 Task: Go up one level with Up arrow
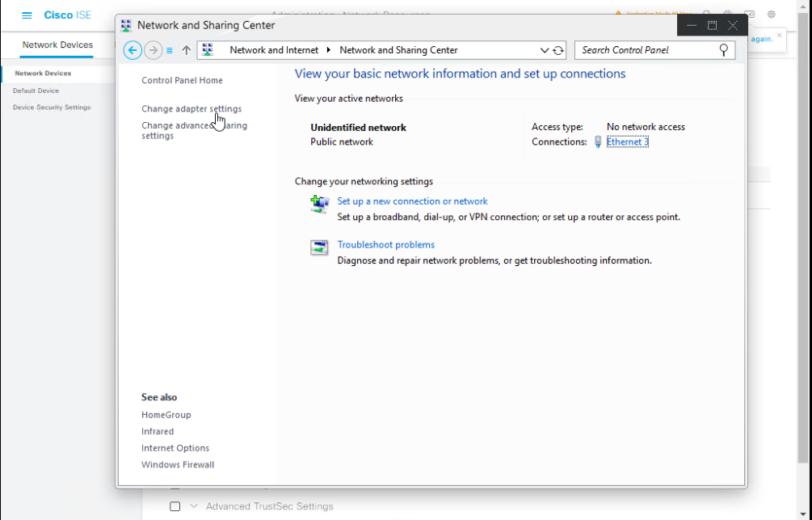point(187,50)
